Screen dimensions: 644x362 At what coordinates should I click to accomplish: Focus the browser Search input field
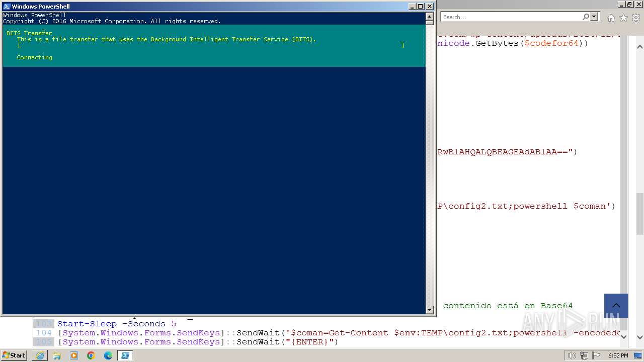511,17
